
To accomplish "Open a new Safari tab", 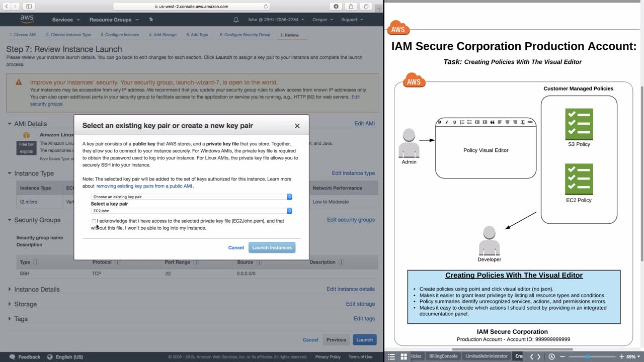I will pyautogui.click(x=379, y=8).
